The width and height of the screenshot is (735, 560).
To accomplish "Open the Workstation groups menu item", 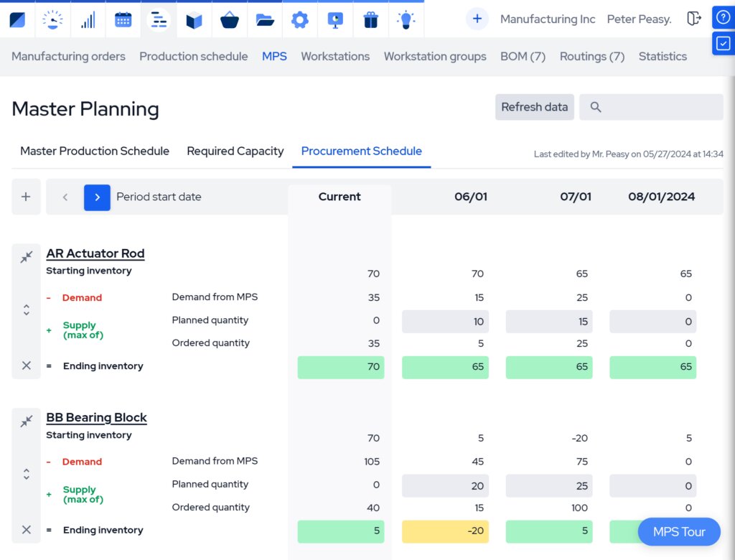I will [x=435, y=57].
